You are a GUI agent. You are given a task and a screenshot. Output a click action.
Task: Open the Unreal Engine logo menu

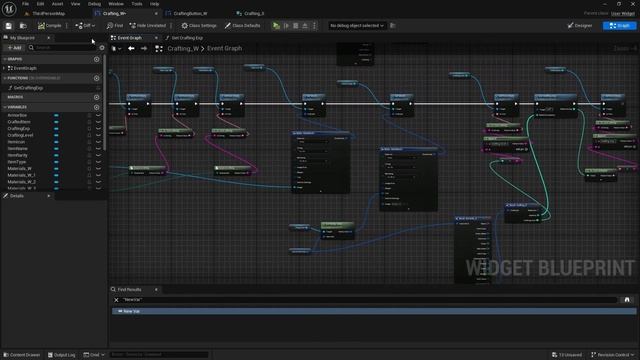(x=9, y=9)
